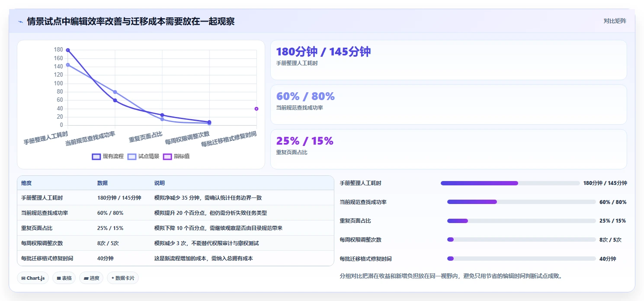Click the table value 60% / 80%

(110, 213)
